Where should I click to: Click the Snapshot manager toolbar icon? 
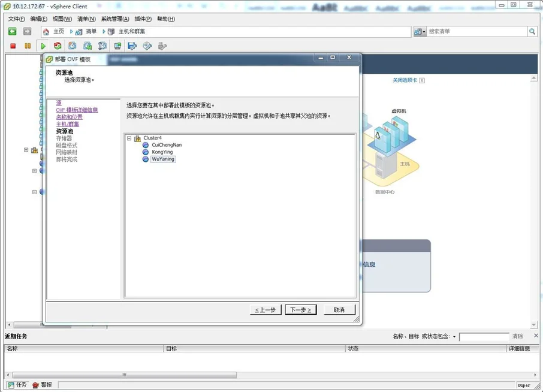coord(102,46)
